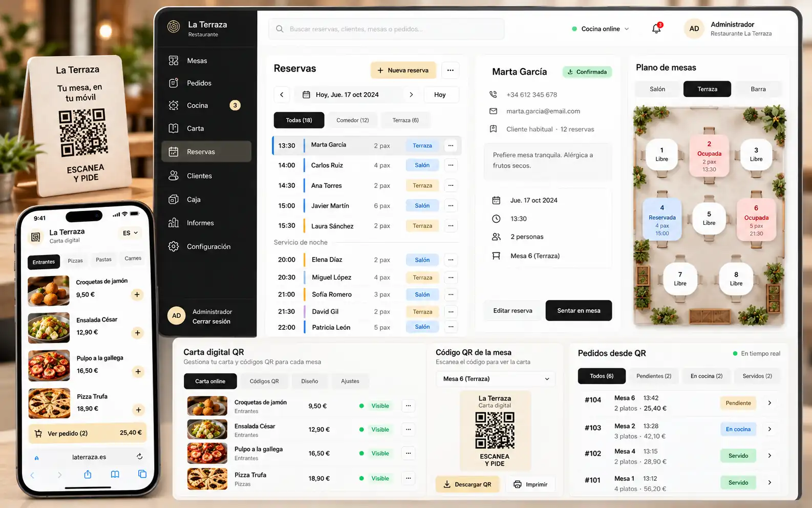Open the notifications bell icon
Viewport: 812px width, 508px height.
(656, 29)
